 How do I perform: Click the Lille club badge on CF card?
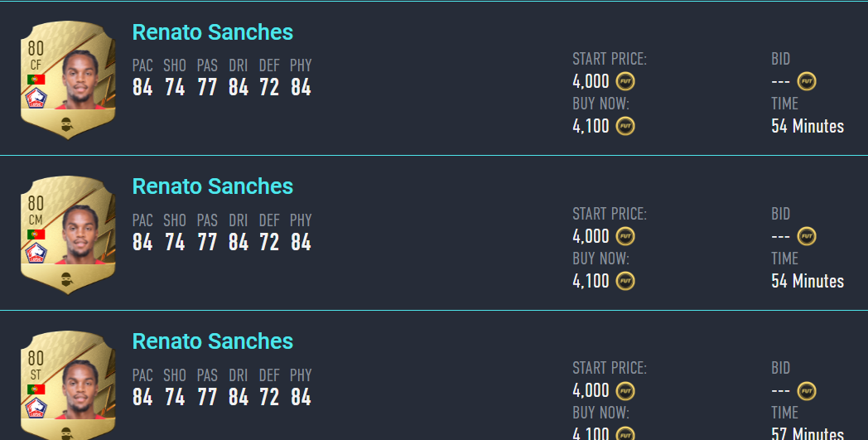tap(36, 99)
